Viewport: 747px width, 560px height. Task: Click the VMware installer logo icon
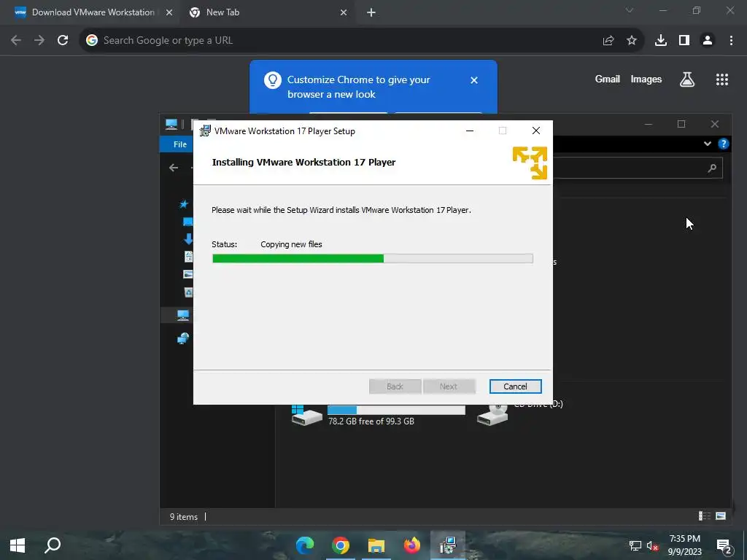(530, 163)
